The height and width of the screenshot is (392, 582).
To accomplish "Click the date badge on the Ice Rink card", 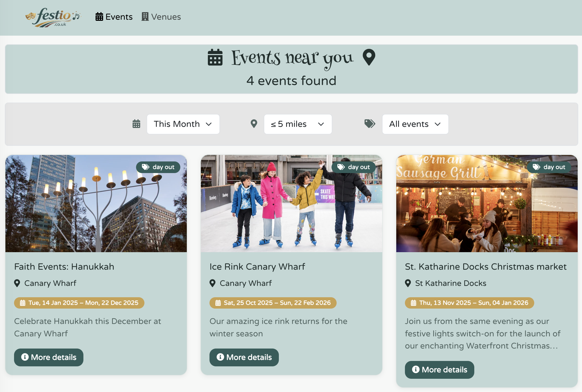I will [x=273, y=303].
